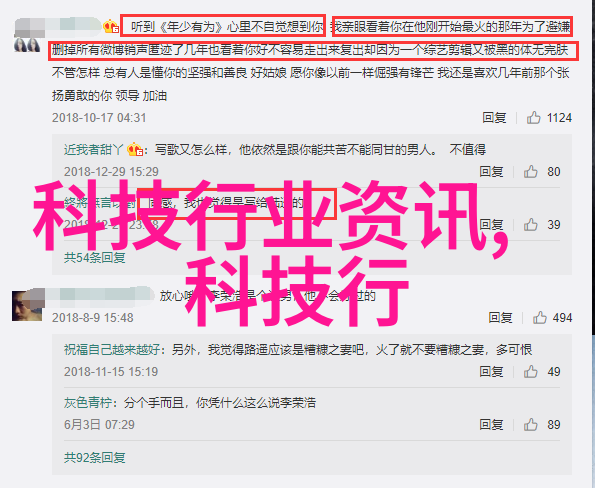
Task: Reply to the 2018-10-17 04:31 comment
Action: tap(494, 118)
